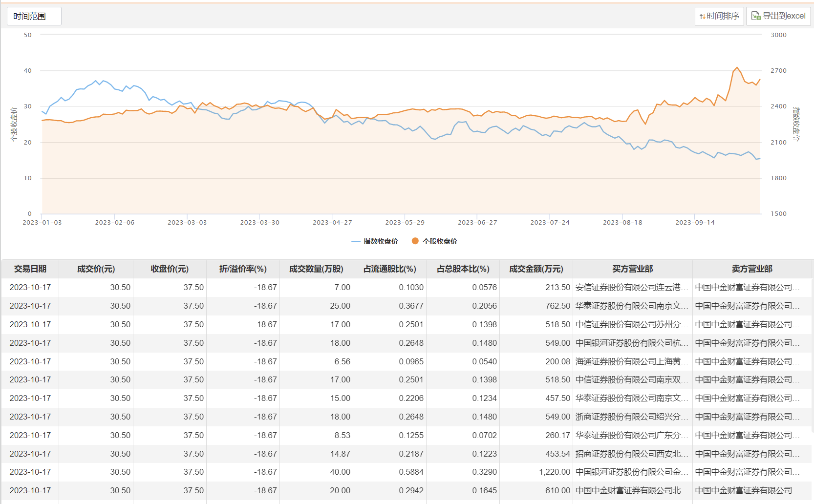The image size is (814, 504).
Task: Click the 成交金额(万元) column header
Action: 536,269
